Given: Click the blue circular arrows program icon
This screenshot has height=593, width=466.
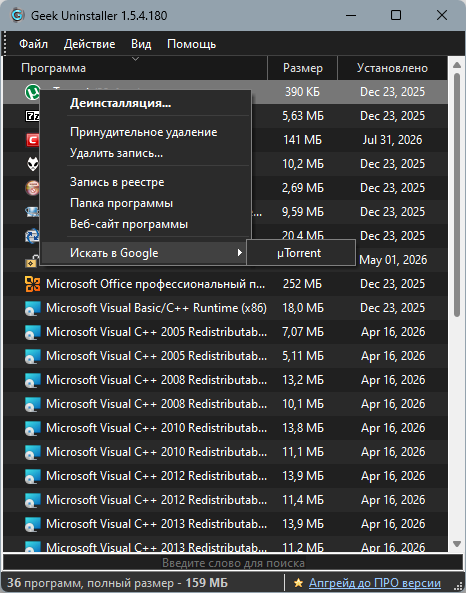Looking at the screenshot, I should (33, 236).
